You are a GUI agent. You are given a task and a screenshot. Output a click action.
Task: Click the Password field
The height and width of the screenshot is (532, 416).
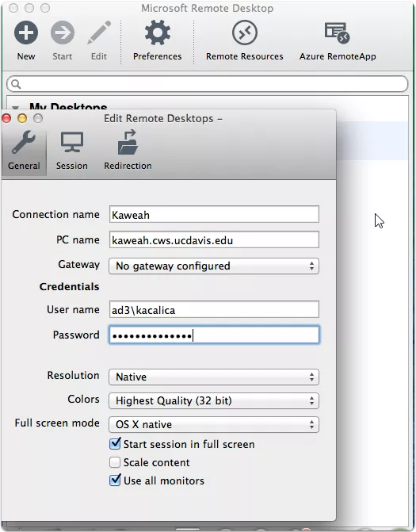click(214, 335)
